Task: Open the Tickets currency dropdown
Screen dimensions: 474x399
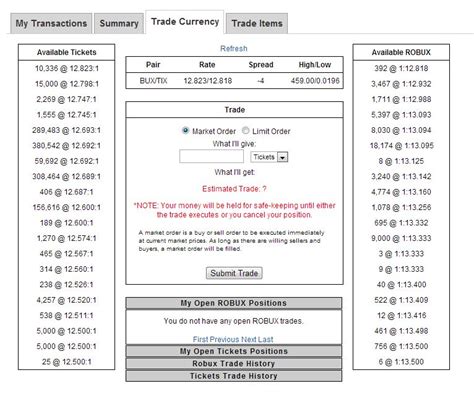Action: 269,157
